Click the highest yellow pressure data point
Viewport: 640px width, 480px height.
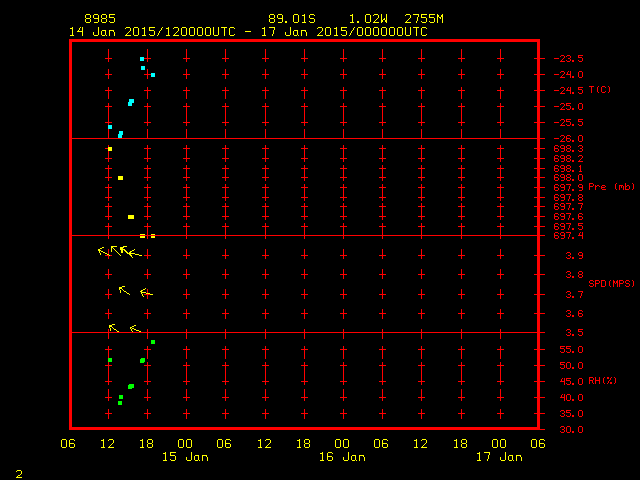pos(110,149)
